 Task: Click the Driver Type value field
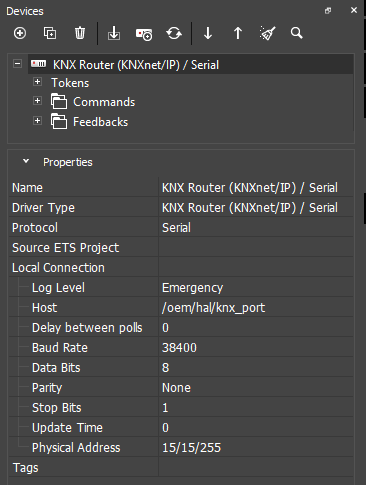pos(256,207)
